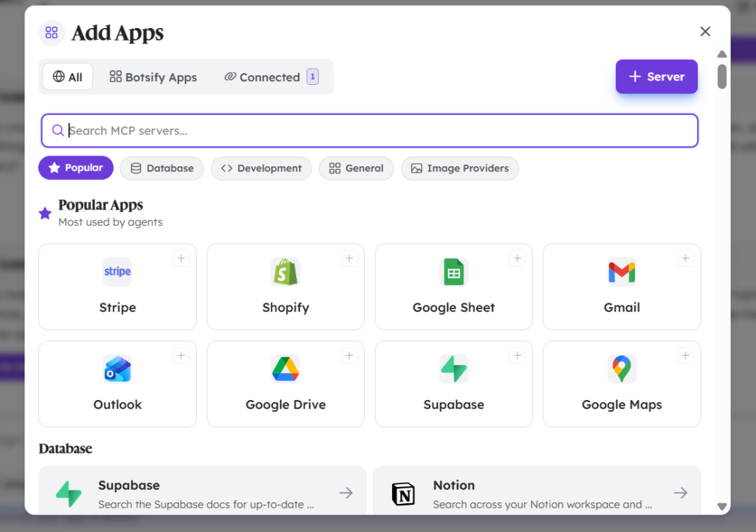756x532 pixels.
Task: Click the dialog scrollbar thumb
Action: click(722, 76)
